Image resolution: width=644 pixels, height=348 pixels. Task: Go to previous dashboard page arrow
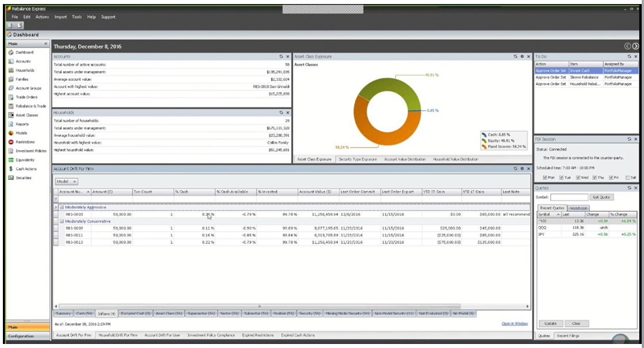point(627,46)
